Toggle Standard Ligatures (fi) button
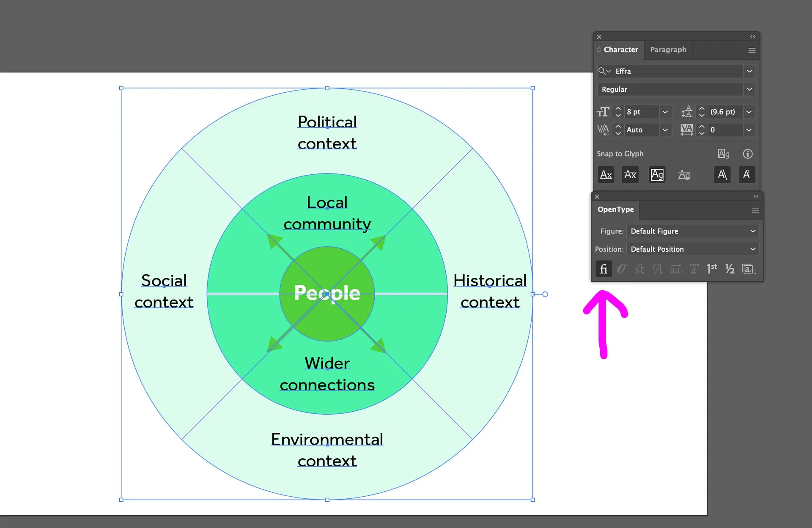 tap(604, 269)
